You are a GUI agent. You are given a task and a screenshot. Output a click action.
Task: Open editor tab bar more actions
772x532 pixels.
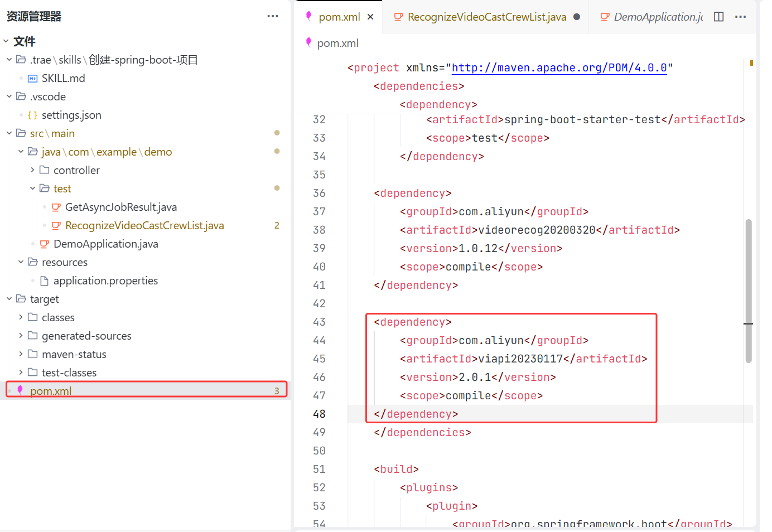[741, 17]
